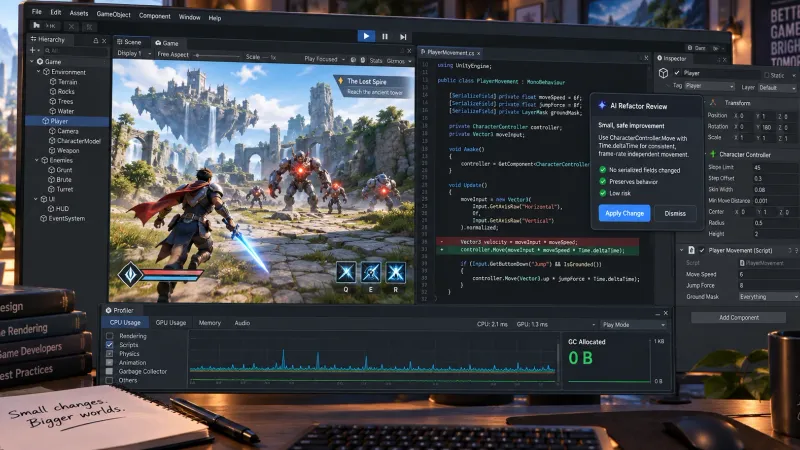The image size is (800, 450).
Task: Start the game with the Play button
Action: (x=366, y=36)
